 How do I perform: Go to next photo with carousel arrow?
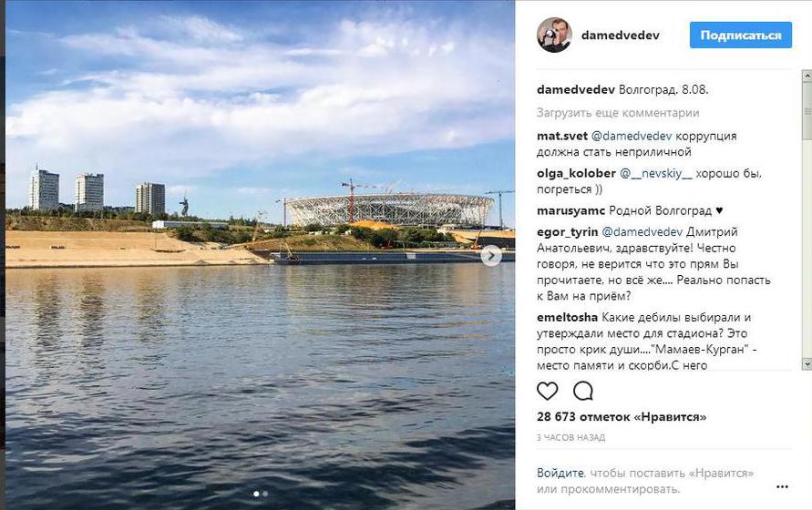(491, 255)
